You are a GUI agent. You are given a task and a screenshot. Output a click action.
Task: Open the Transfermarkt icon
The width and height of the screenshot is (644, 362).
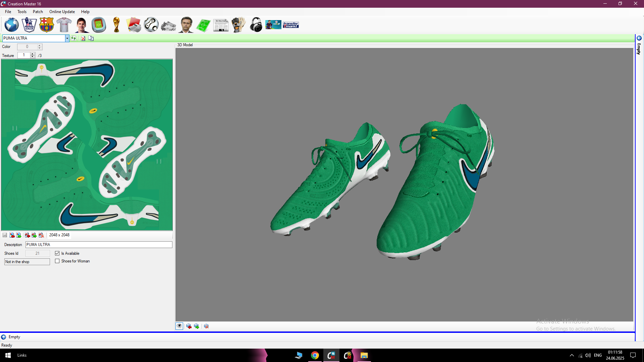[291, 25]
